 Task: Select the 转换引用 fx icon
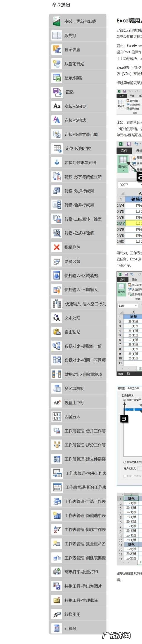(x=57, y=614)
